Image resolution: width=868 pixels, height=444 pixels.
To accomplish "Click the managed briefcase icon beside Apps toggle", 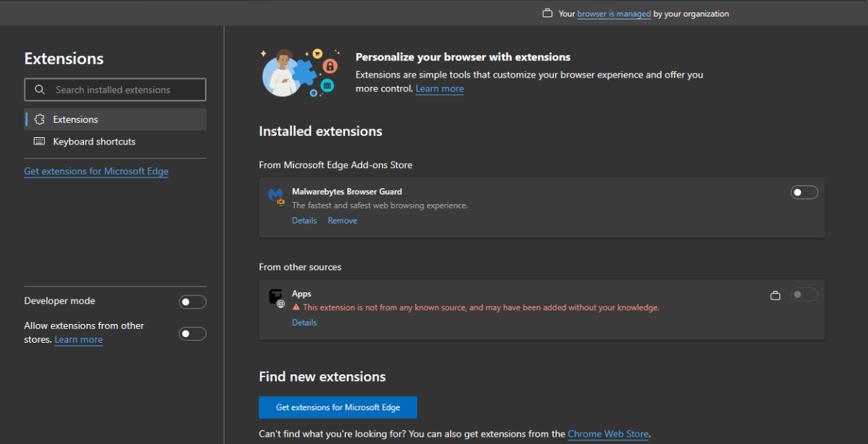I will (x=775, y=295).
